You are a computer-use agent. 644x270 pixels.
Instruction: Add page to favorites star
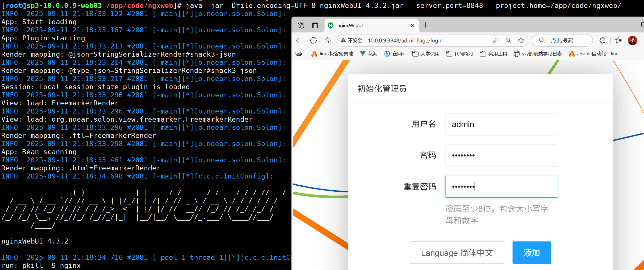(521, 40)
